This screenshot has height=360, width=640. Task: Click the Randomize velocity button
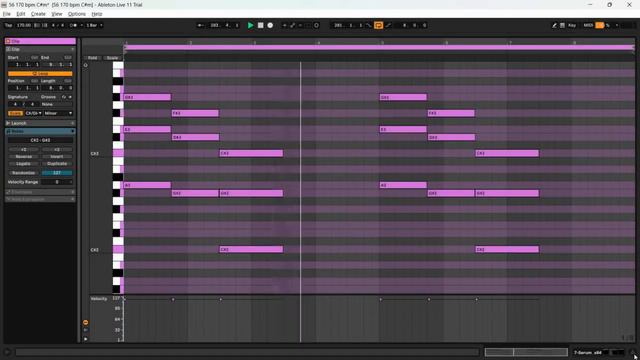(24, 173)
